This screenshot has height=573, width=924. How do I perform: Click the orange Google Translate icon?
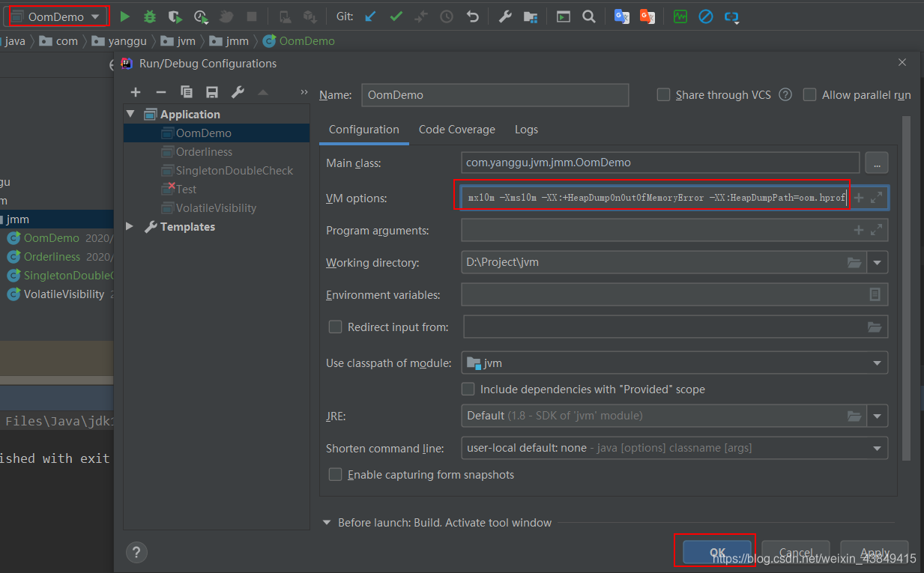(x=647, y=16)
